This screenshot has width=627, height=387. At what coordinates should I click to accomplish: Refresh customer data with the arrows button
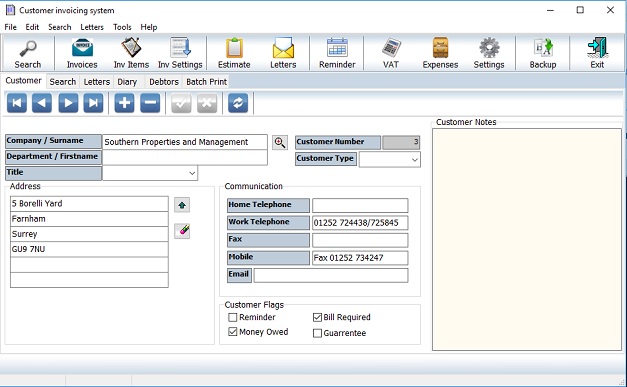click(238, 103)
